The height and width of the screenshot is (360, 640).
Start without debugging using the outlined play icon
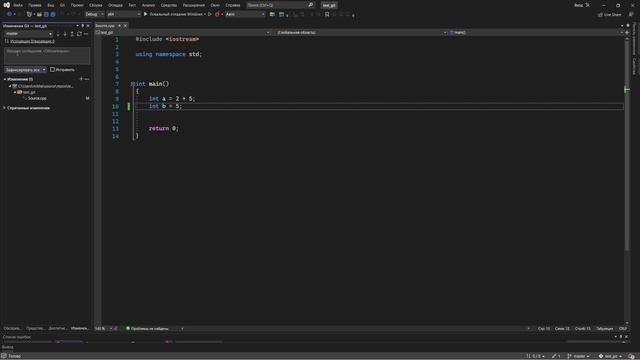pos(210,14)
